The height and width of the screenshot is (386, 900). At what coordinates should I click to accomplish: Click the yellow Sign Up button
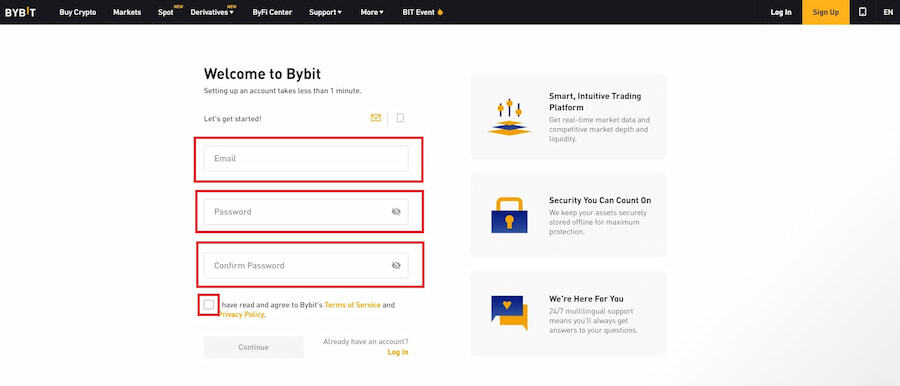click(x=826, y=12)
